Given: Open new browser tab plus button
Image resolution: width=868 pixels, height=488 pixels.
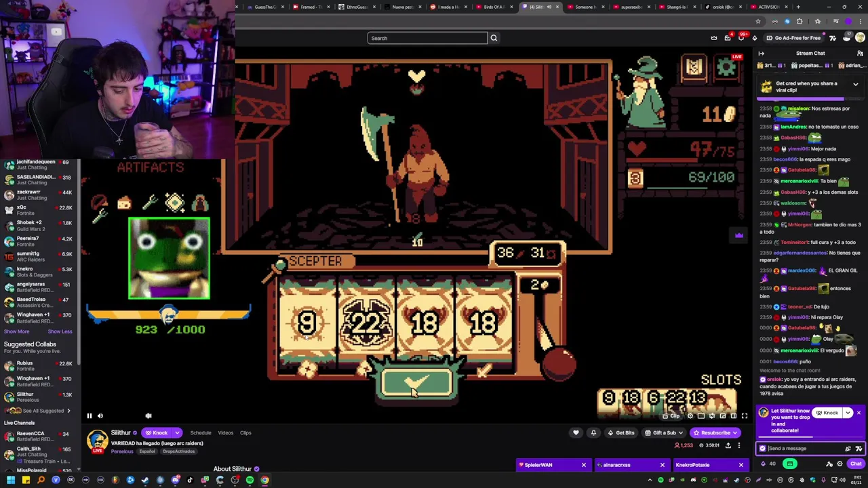Looking at the screenshot, I should (798, 7).
